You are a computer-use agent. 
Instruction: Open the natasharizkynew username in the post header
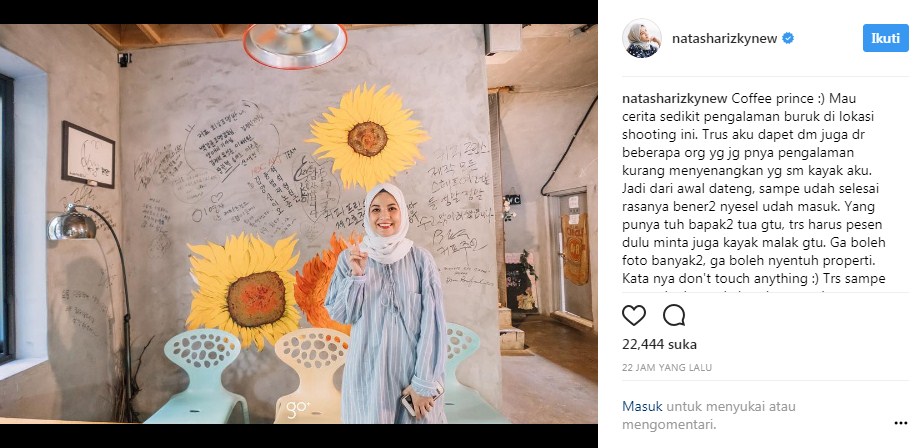(724, 39)
